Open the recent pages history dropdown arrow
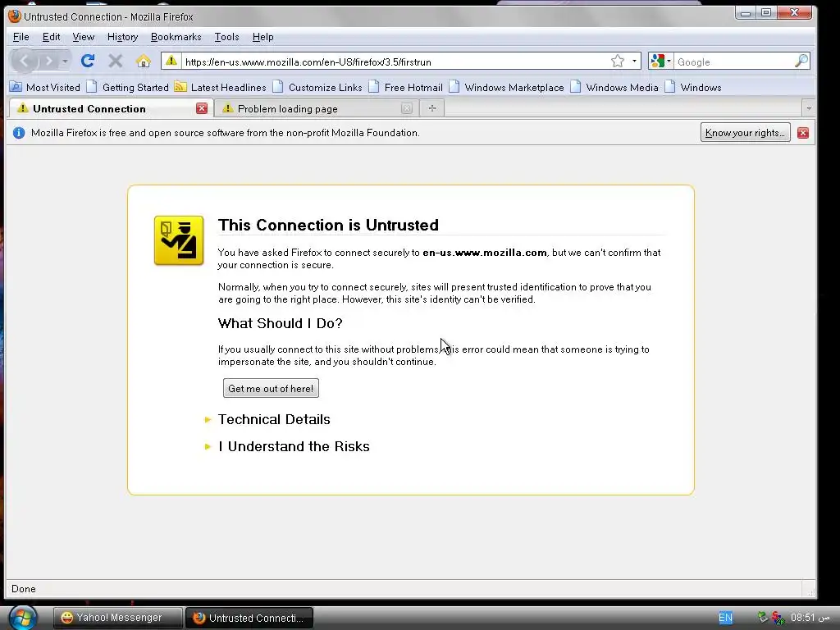The width and height of the screenshot is (840, 630). click(x=65, y=61)
